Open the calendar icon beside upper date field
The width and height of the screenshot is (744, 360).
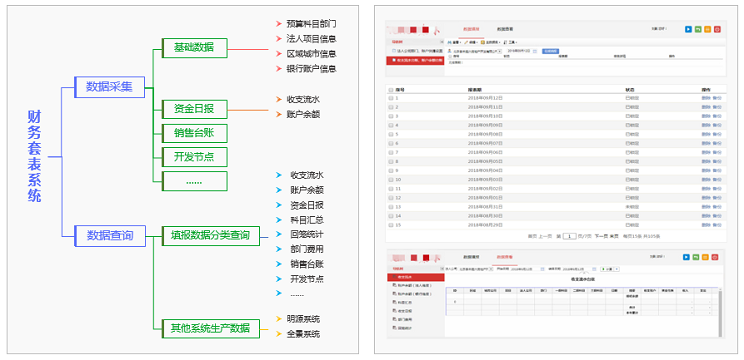point(535,51)
